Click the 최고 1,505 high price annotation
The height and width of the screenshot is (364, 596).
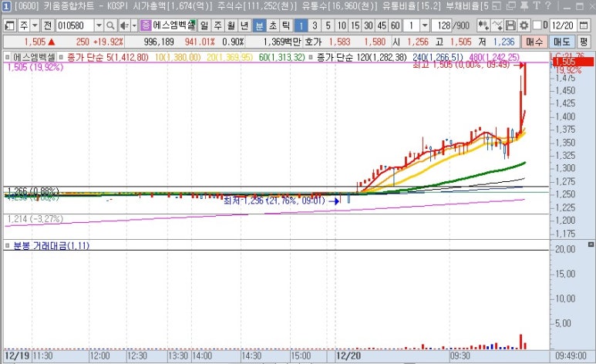(461, 65)
